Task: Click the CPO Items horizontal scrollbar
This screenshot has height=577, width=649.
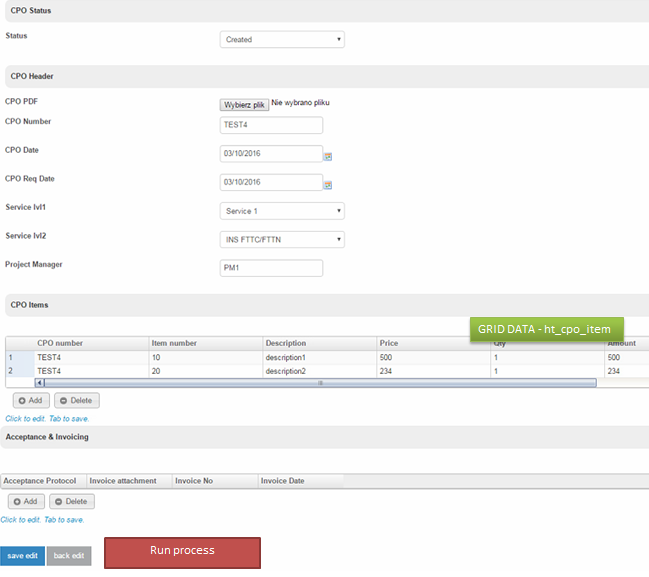Action: tap(320, 382)
